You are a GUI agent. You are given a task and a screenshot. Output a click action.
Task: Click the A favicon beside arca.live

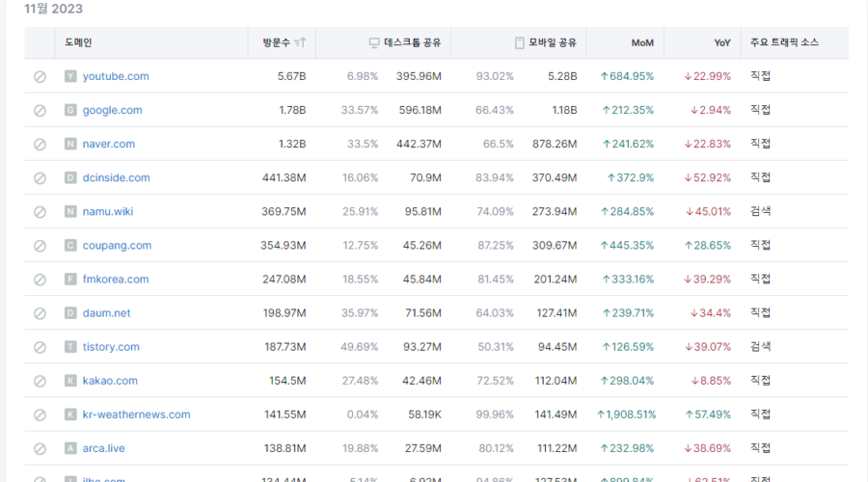[70, 447]
